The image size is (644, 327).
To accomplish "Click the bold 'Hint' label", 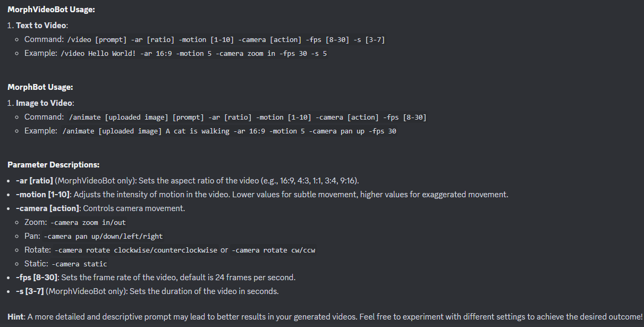I will tap(16, 316).
